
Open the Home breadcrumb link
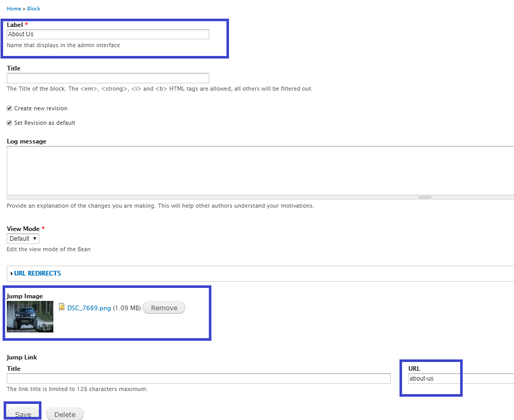(14, 8)
